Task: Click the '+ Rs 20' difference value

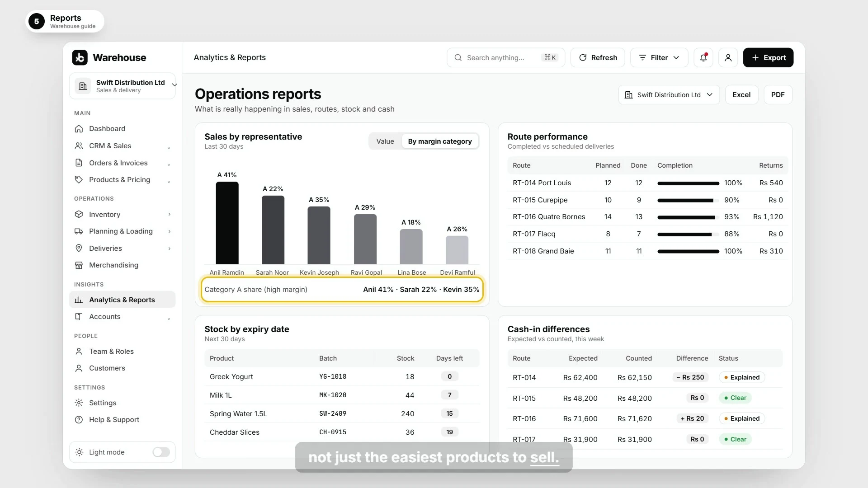Action: (692, 418)
